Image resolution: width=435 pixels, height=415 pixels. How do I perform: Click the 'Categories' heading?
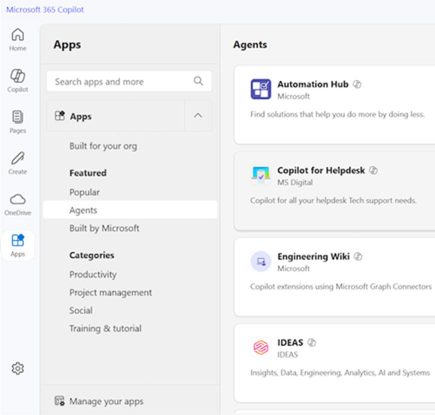pos(92,255)
